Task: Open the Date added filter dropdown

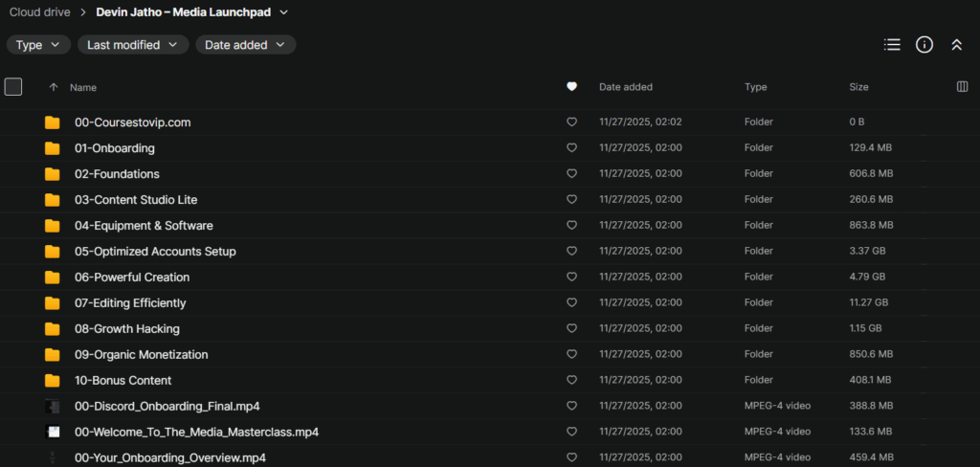Action: pyautogui.click(x=245, y=45)
